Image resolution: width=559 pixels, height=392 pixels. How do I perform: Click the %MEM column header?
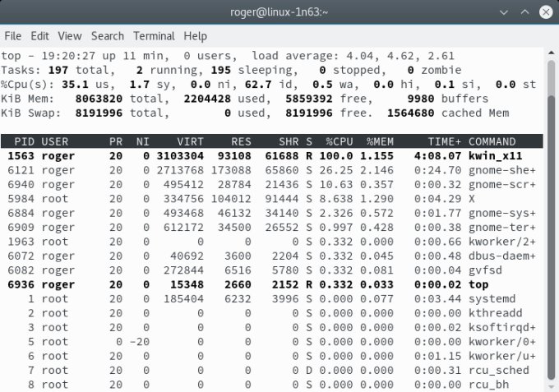click(x=381, y=141)
